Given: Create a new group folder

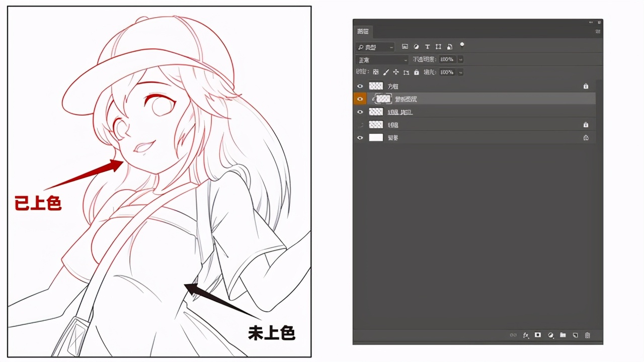Looking at the screenshot, I should pos(563,335).
